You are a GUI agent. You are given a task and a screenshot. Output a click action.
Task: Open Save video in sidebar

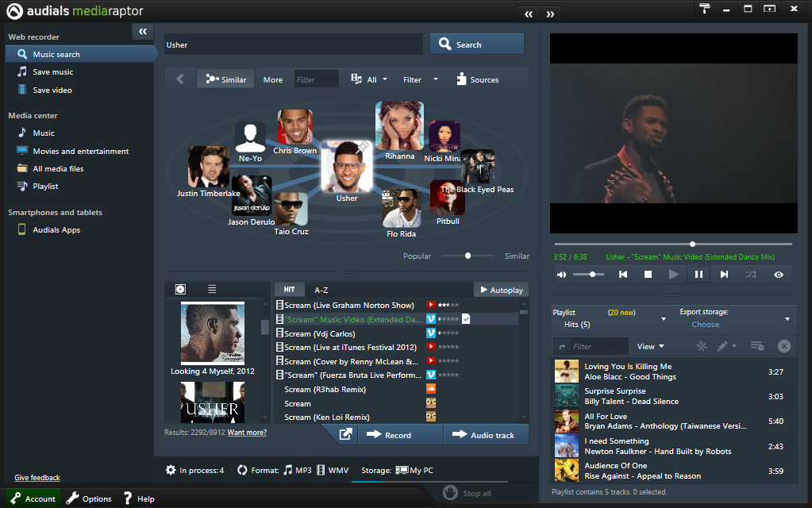(x=52, y=90)
